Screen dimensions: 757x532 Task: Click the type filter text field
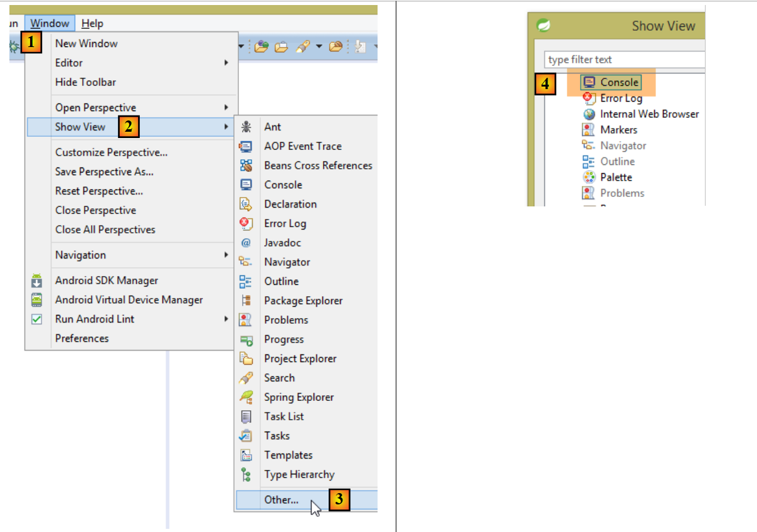click(624, 60)
